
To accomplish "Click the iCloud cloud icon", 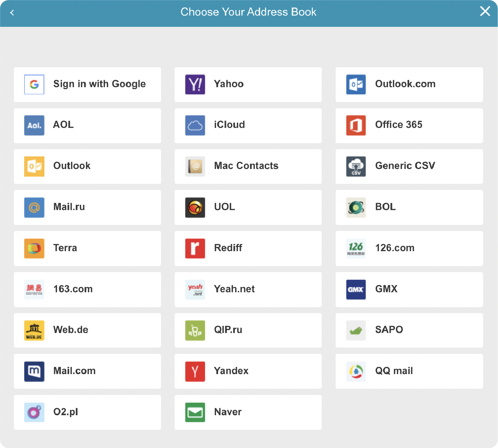I will point(195,125).
